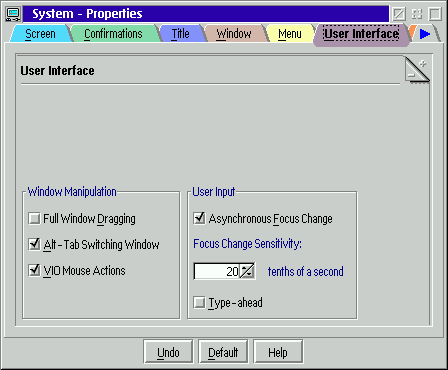Toggle the Type-ahead checkbox
448x370 pixels.
pyautogui.click(x=199, y=303)
